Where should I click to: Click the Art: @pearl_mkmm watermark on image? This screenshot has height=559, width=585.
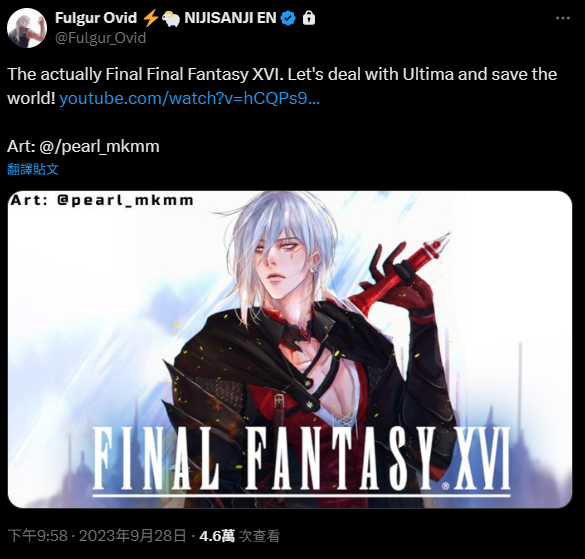click(102, 200)
